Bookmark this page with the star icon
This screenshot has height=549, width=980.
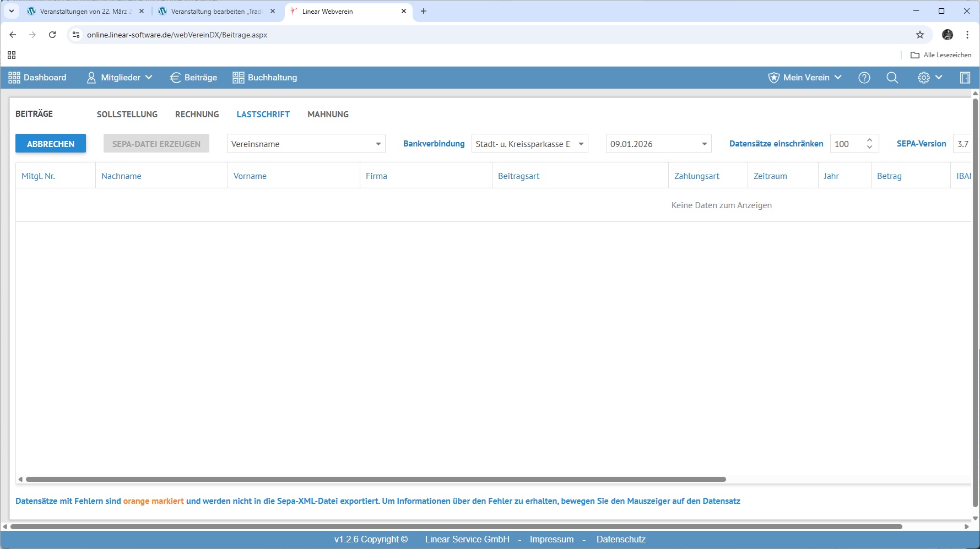(x=919, y=35)
